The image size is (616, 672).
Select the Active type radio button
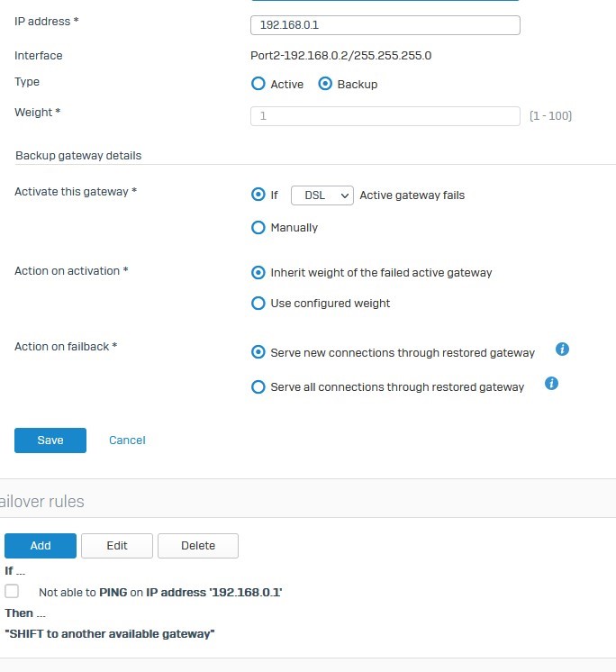click(x=258, y=84)
